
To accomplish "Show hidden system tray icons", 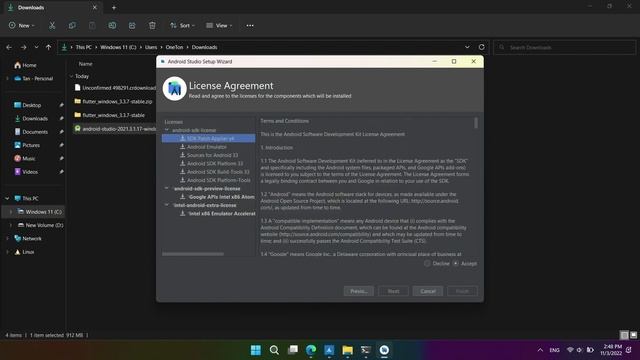I will click(540, 350).
